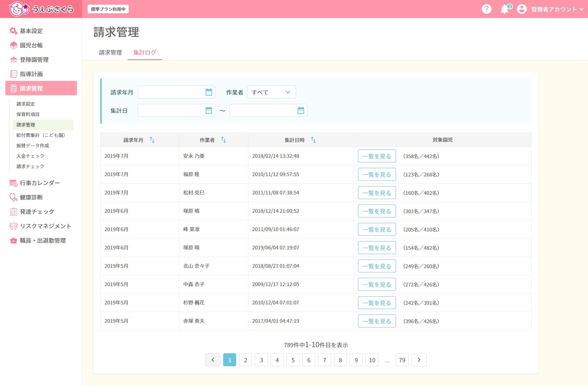Go to page 7
Viewport: 588px width, 386px height.
coord(325,360)
